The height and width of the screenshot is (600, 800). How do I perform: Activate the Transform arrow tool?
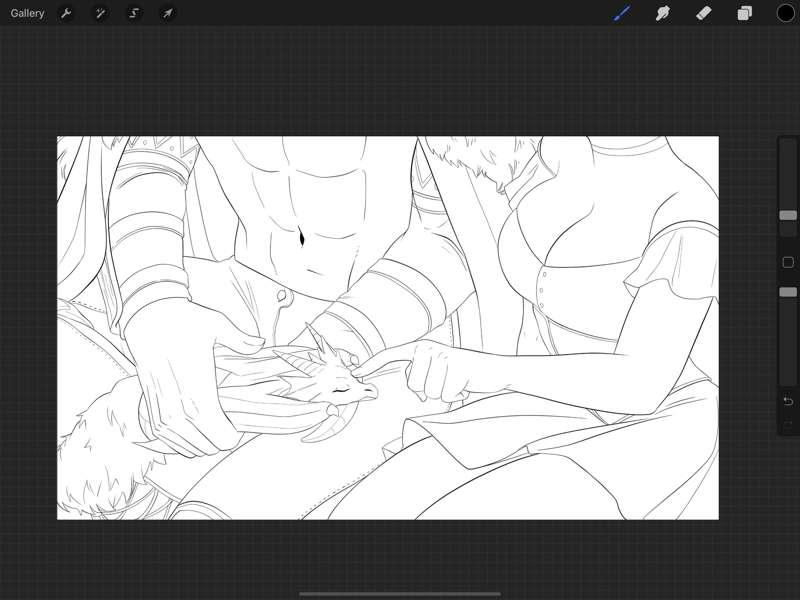point(167,13)
